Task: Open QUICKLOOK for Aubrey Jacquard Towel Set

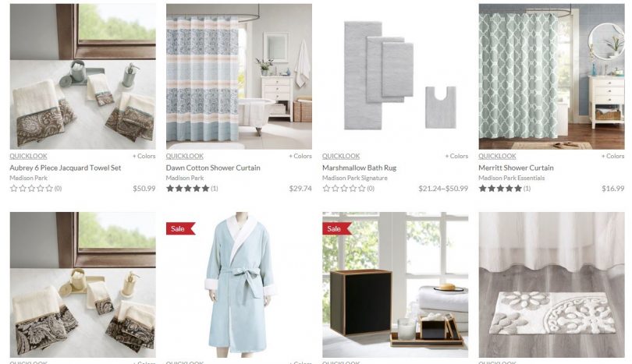Action: tap(28, 156)
